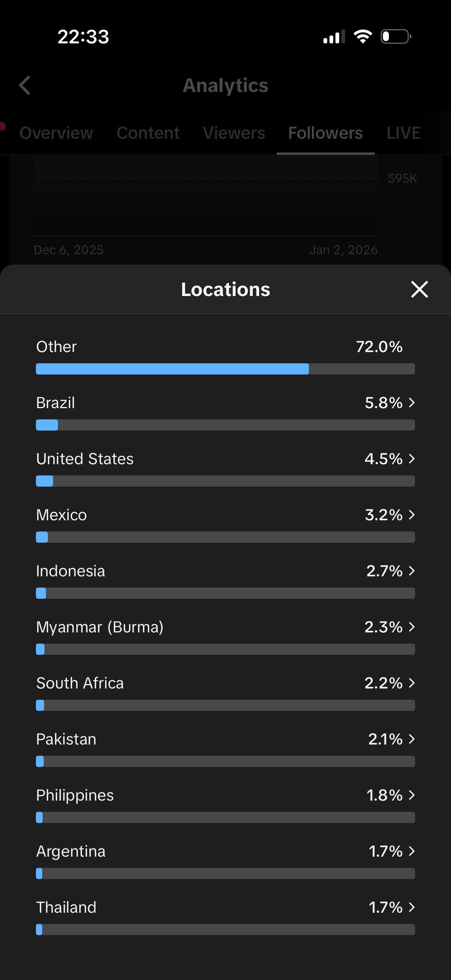Close the Locations panel with X
The width and height of the screenshot is (451, 980).
point(420,290)
